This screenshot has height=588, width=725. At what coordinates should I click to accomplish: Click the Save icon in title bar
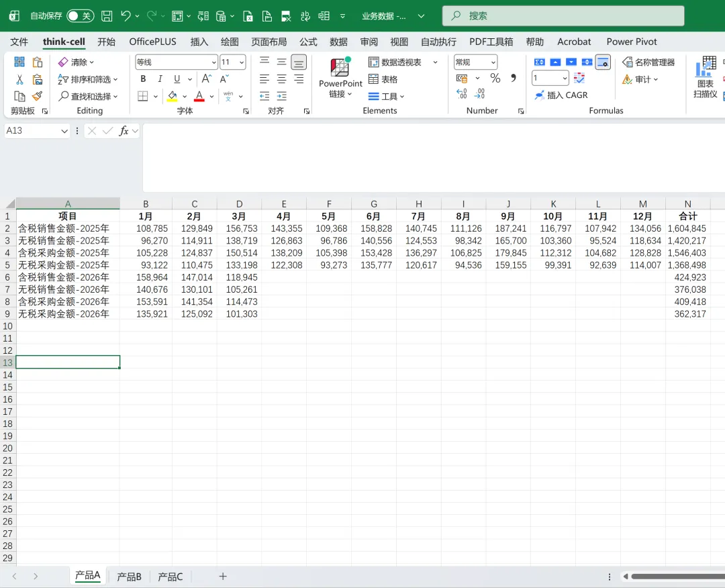pos(107,16)
